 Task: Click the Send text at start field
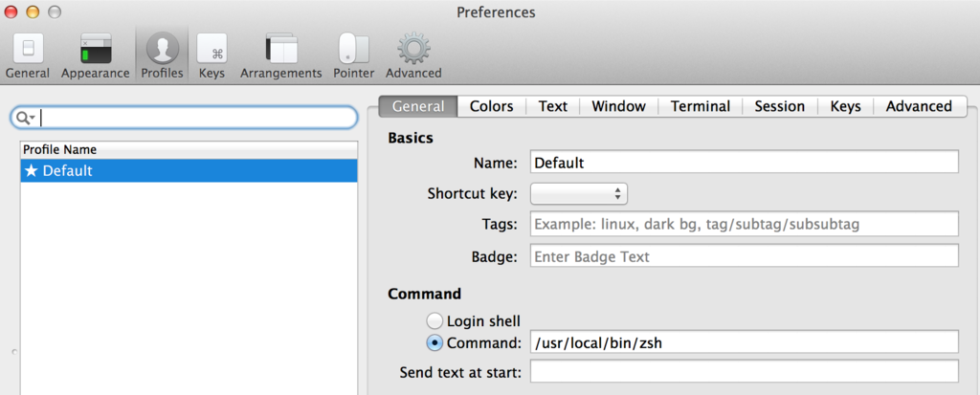pos(744,372)
